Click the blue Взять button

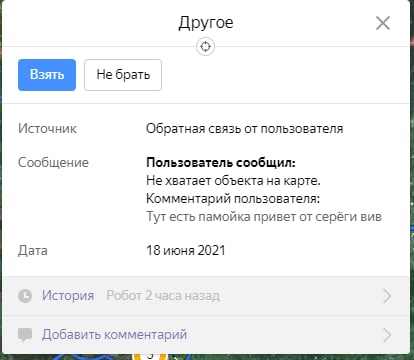coord(47,75)
